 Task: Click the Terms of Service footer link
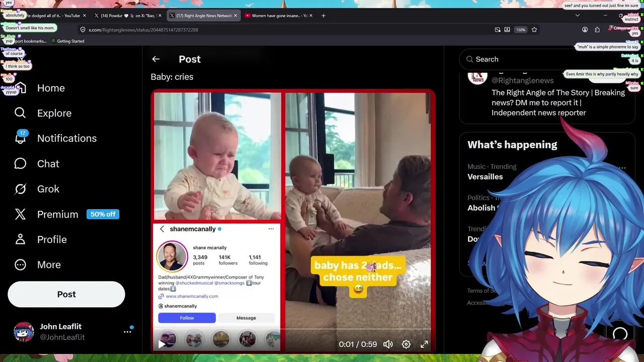(482, 291)
